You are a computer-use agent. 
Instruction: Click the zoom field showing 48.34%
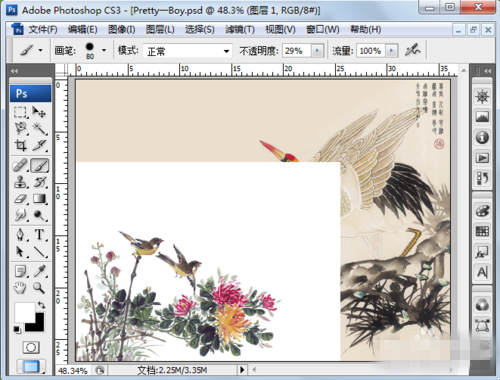click(x=73, y=370)
